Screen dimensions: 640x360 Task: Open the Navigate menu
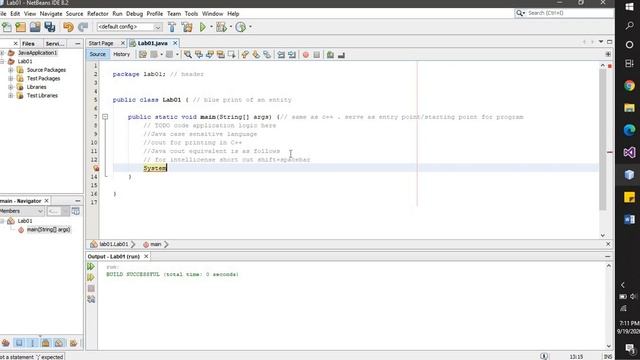coord(51,13)
